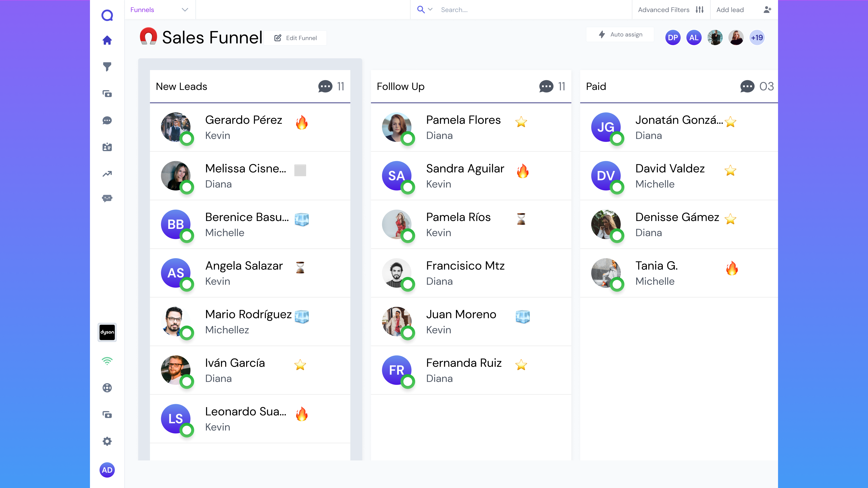The image size is (868, 488).
Task: Click the Advanced Filters sliders icon
Action: 700,10
